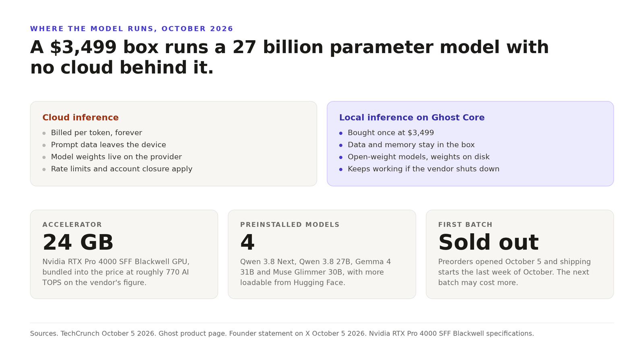Click the "WHERE THE MODEL RUNS, OCTOBER 2026" eyebrow text
This screenshot has width=644, height=362.
132,29
